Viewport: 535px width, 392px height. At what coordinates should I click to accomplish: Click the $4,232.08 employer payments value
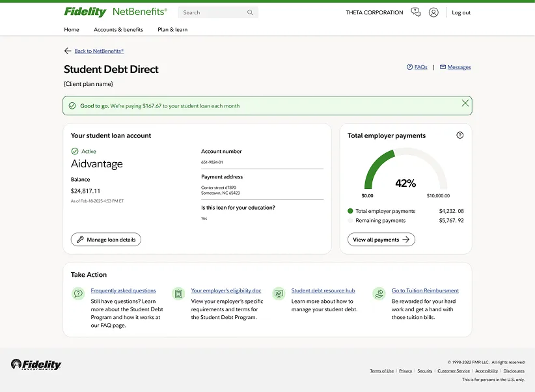click(x=452, y=211)
